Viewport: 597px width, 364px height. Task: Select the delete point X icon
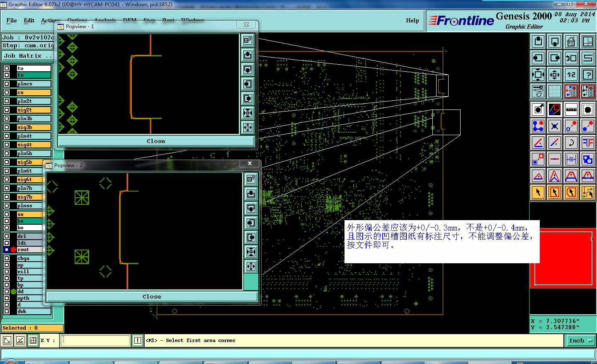pos(555,126)
